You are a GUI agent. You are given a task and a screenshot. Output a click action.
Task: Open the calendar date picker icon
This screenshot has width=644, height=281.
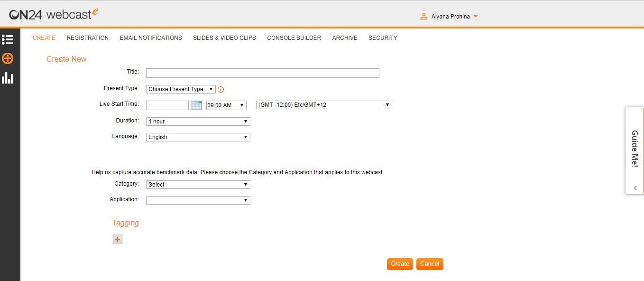[196, 105]
